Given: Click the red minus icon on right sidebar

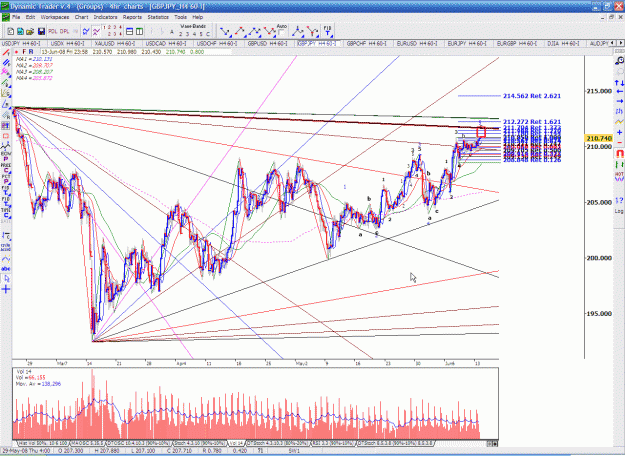Looking at the screenshot, I should tap(619, 142).
